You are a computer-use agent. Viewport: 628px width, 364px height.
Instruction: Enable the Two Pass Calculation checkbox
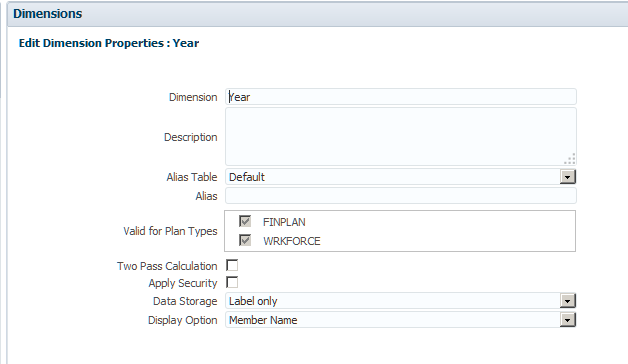[232, 265]
